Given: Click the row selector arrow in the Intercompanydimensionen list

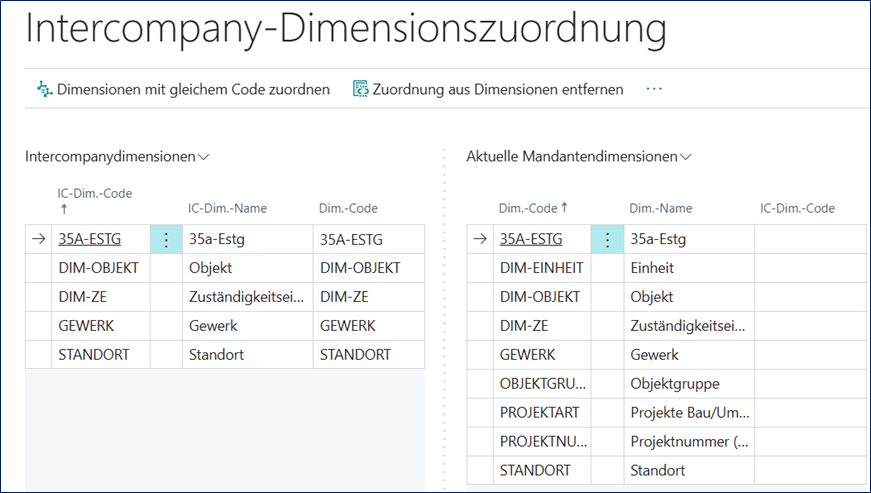Looking at the screenshot, I should click(x=38, y=239).
